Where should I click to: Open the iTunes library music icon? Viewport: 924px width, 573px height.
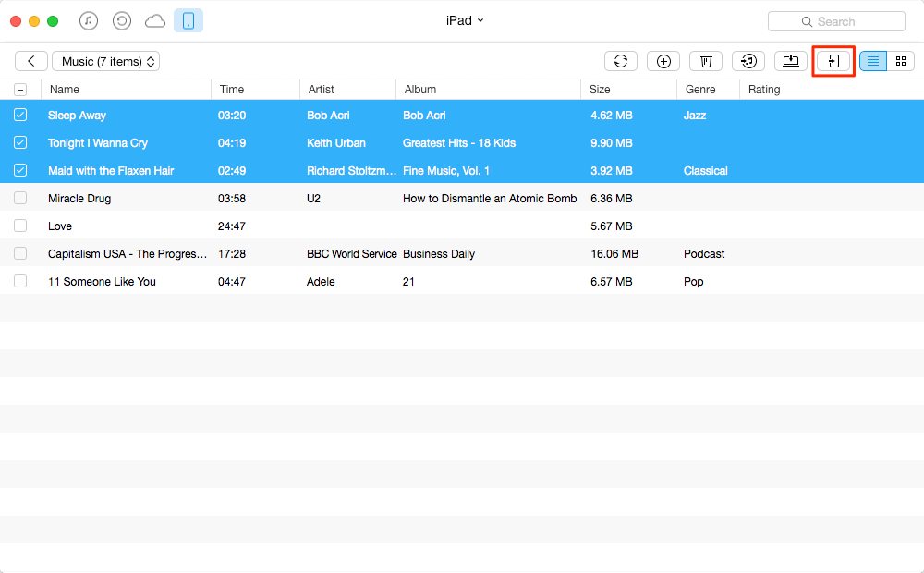(x=89, y=21)
